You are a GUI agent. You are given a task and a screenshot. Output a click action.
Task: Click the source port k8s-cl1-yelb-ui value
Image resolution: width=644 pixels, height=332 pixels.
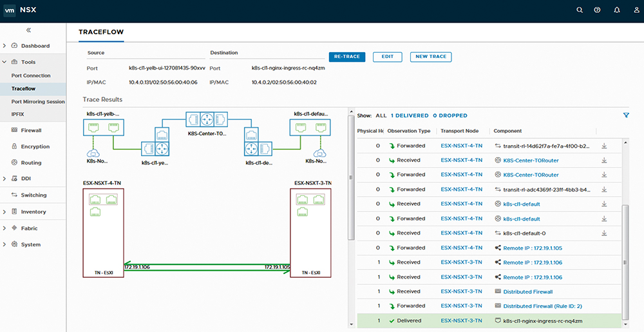pos(167,68)
